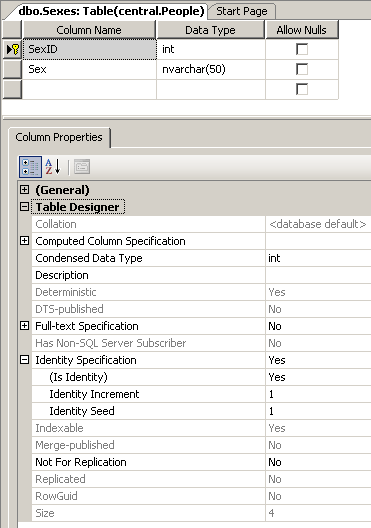The image size is (371, 528).
Task: Select Identity Increment property
Action: pos(148,394)
